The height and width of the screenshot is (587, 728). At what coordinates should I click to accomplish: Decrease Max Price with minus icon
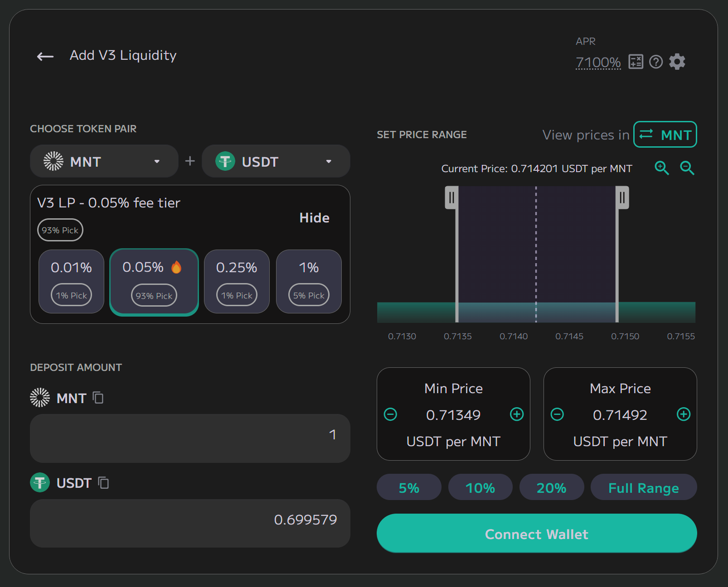557,414
